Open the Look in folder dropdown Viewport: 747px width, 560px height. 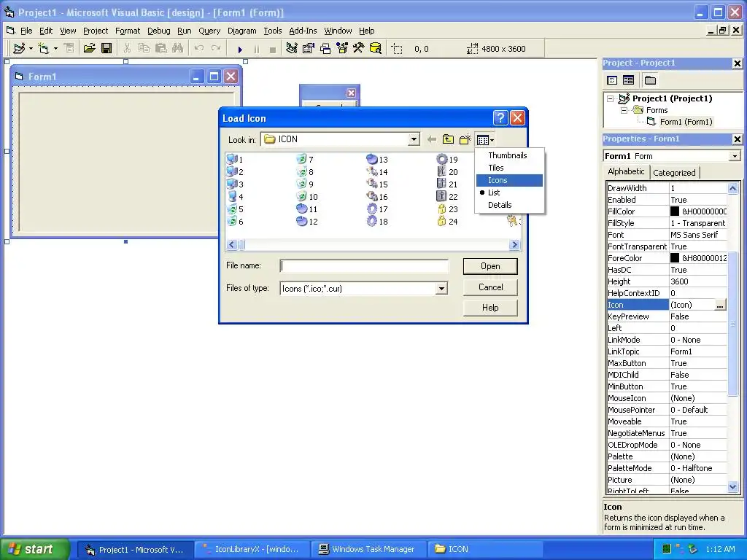414,139
